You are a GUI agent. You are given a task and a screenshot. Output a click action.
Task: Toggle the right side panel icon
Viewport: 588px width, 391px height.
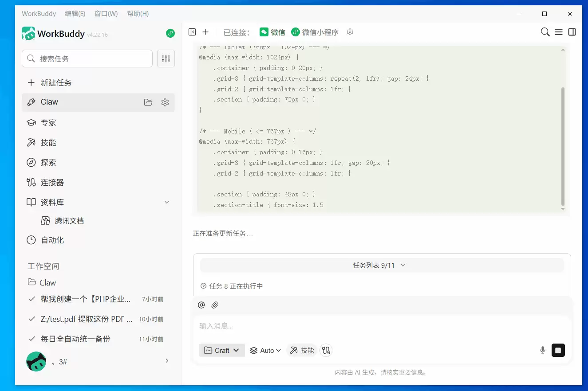[x=572, y=32]
